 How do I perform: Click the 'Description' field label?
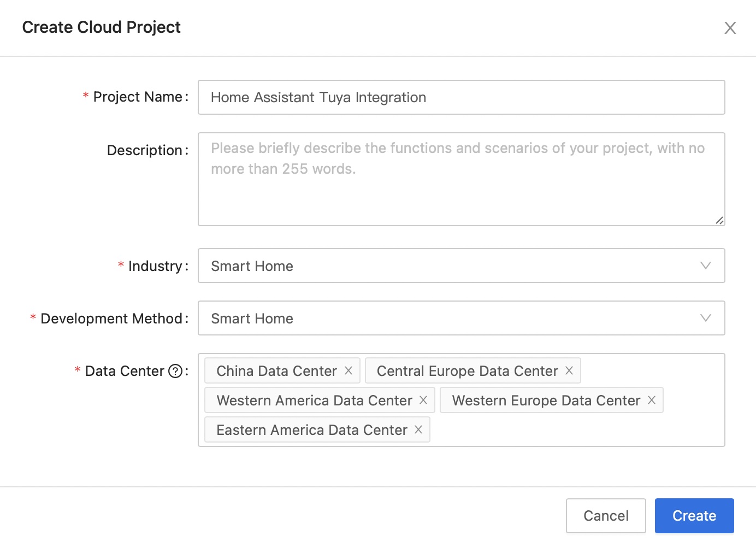click(x=144, y=150)
